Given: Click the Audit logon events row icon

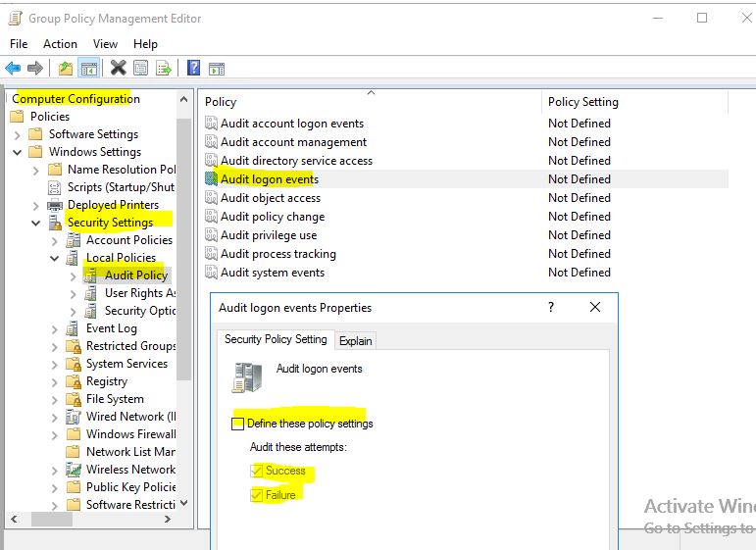Looking at the screenshot, I should pos(211,178).
